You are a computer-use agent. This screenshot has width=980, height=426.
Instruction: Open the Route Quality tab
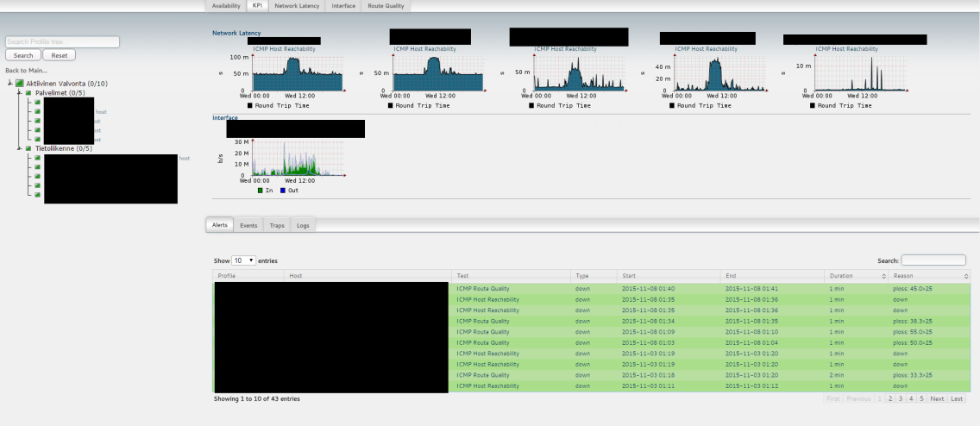(x=386, y=6)
